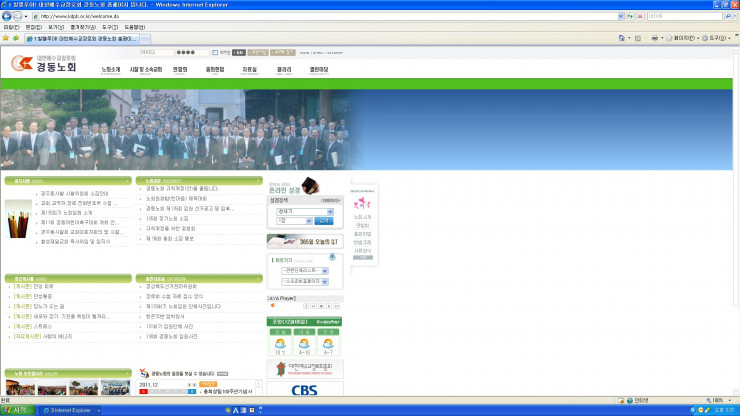
Task: Click the RSS feeds toolbar icon
Action: [638, 38]
